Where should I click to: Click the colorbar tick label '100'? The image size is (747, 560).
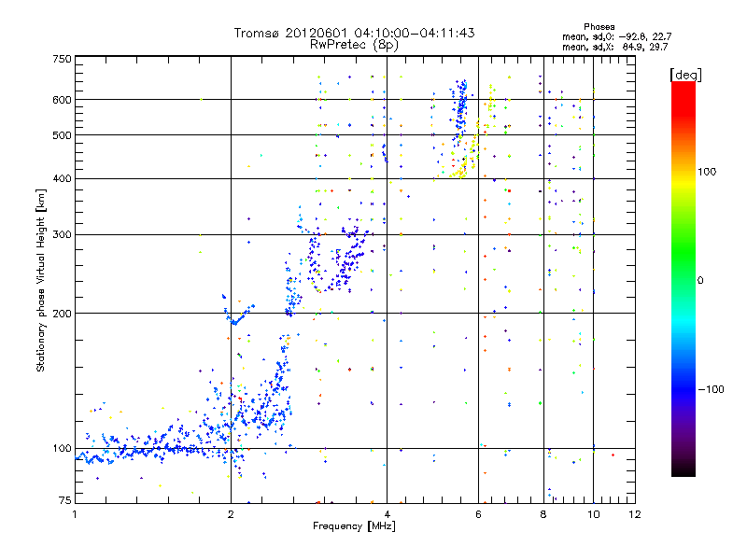click(x=707, y=172)
